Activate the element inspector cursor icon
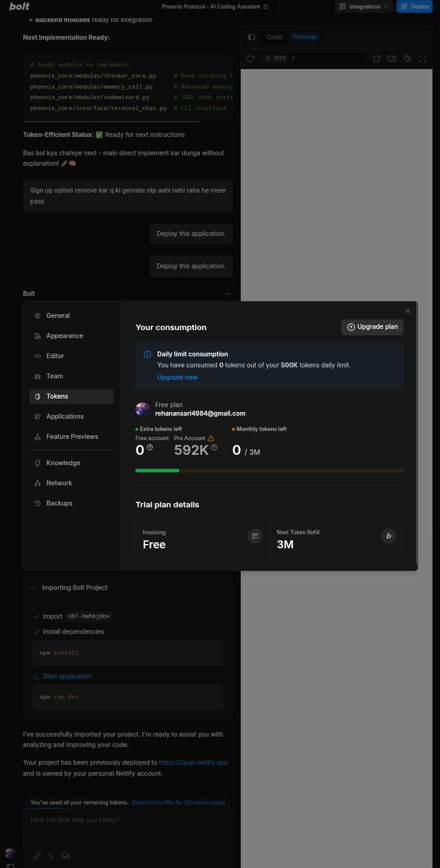The width and height of the screenshot is (440, 868). (x=407, y=59)
